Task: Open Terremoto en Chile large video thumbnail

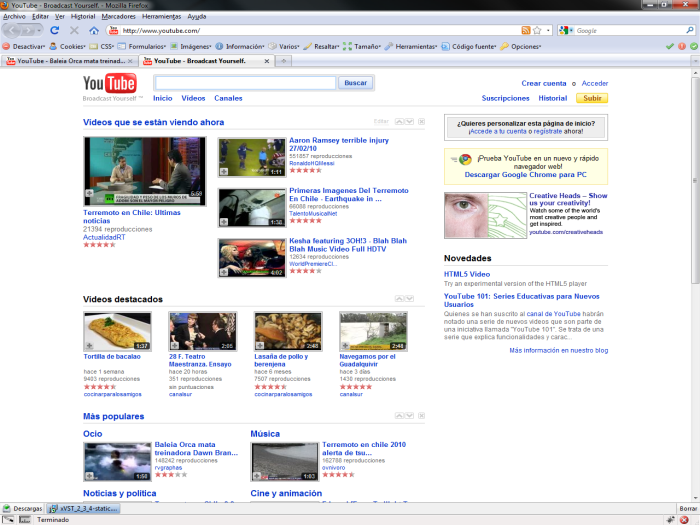Action: click(145, 171)
